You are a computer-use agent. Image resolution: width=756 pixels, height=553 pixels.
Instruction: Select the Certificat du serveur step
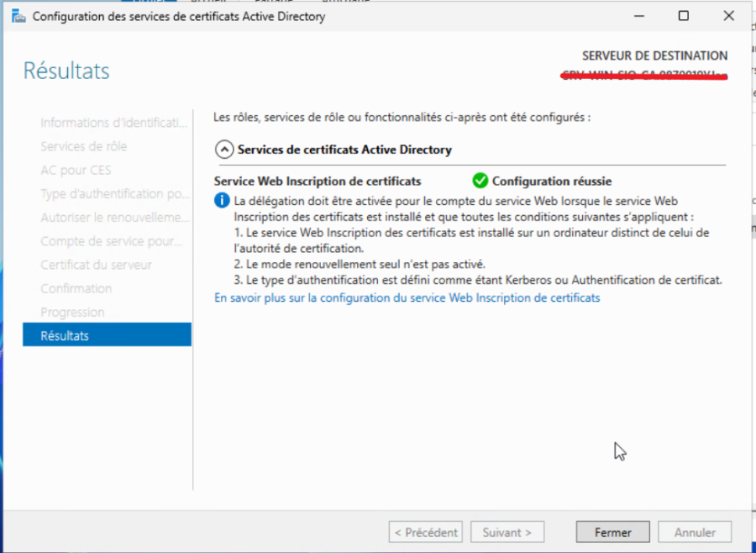click(96, 265)
